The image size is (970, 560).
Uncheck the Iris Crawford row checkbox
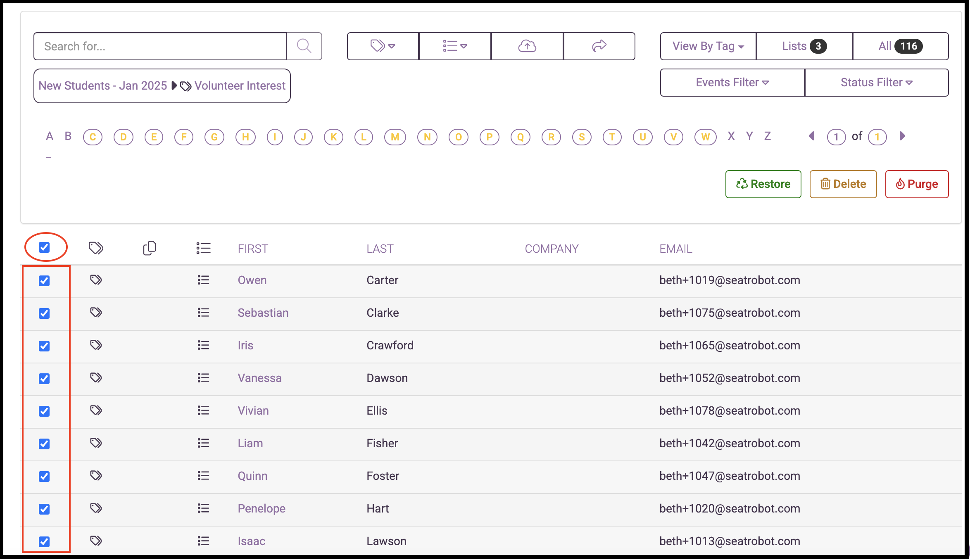coord(44,346)
